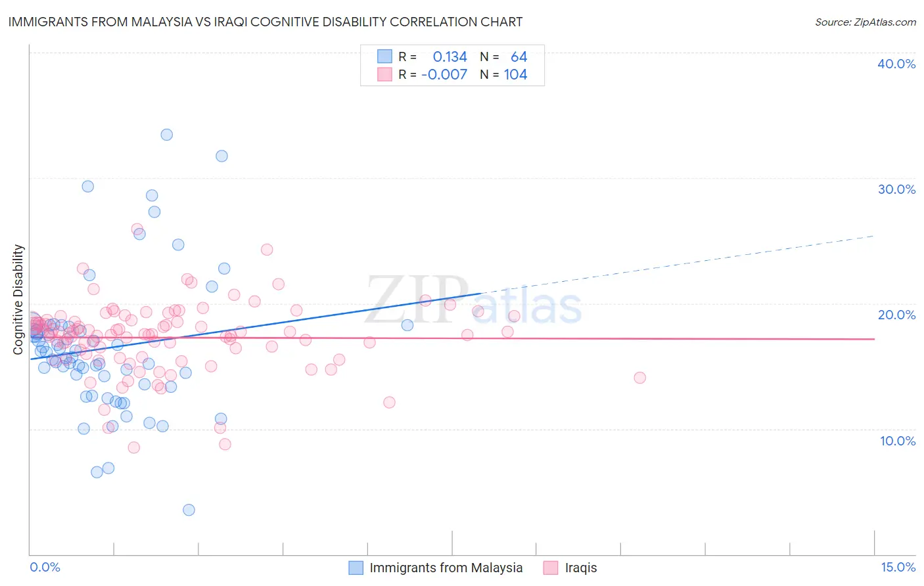Click the blue Immigrants from Malaysia legend swatch

[x=356, y=568]
